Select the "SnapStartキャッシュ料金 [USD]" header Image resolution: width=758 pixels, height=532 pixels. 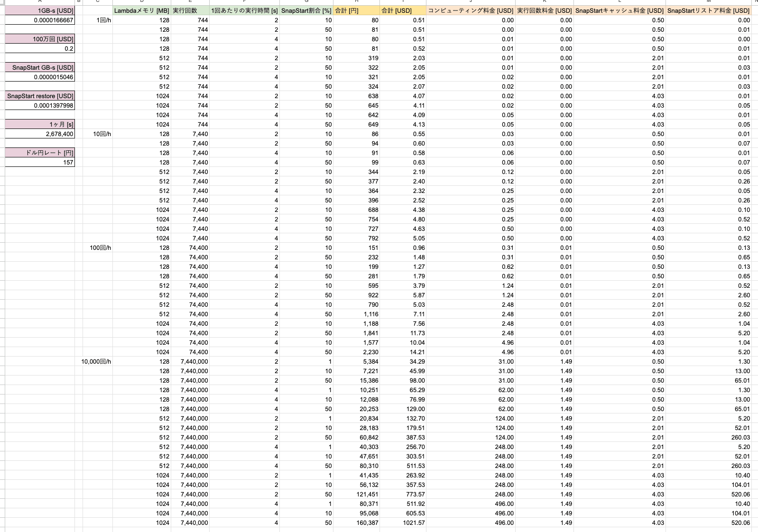point(619,10)
